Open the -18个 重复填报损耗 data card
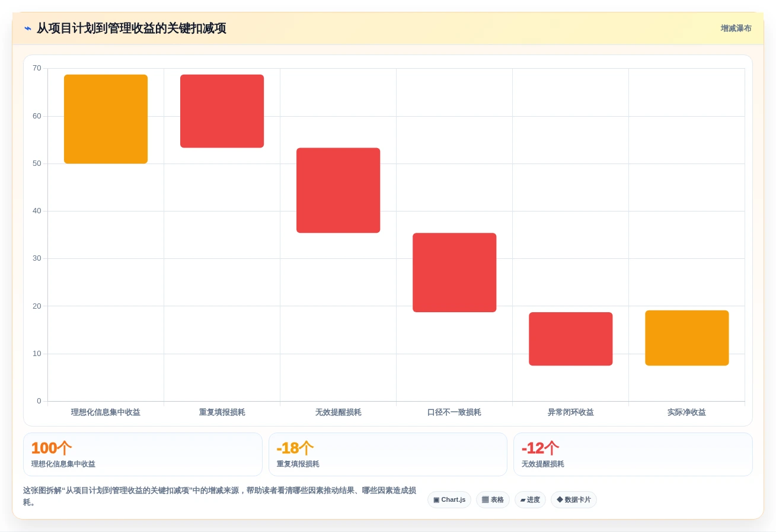The height and width of the screenshot is (532, 776). 388,454
